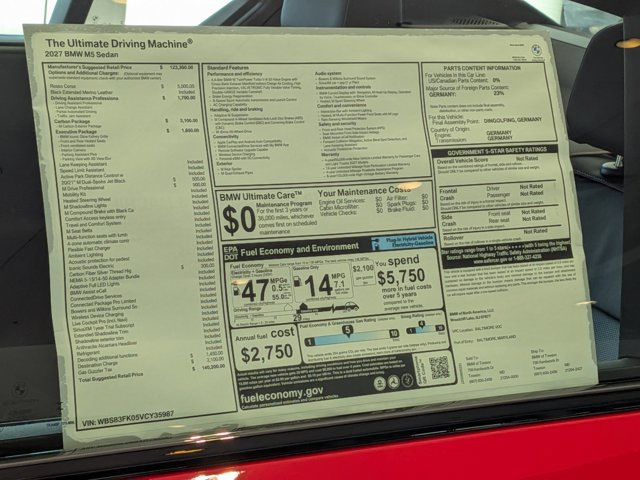Click the gas pump icon beside 47 MPGe
Screen dimensions: 640x480
(236, 289)
